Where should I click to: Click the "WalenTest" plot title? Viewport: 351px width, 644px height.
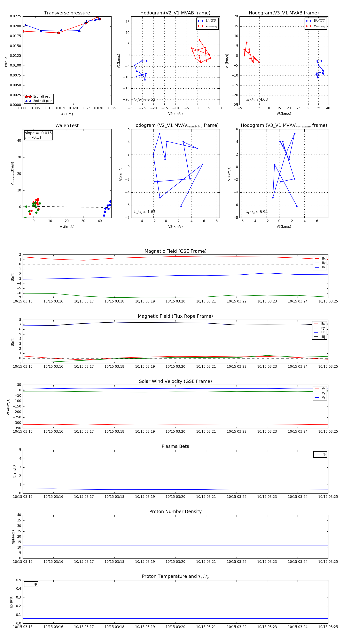coord(67,125)
